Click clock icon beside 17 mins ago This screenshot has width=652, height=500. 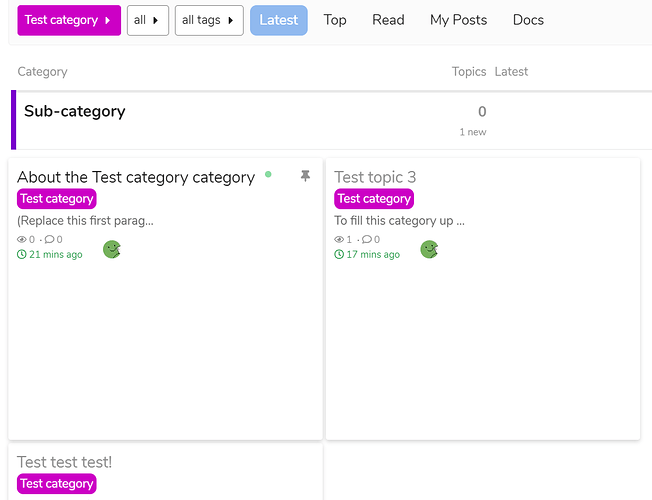339,254
